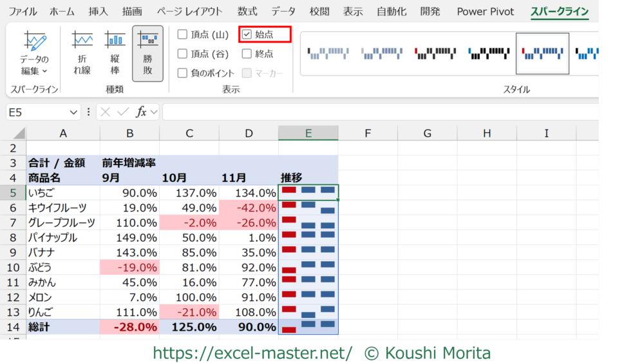Select column E header

coord(308,133)
